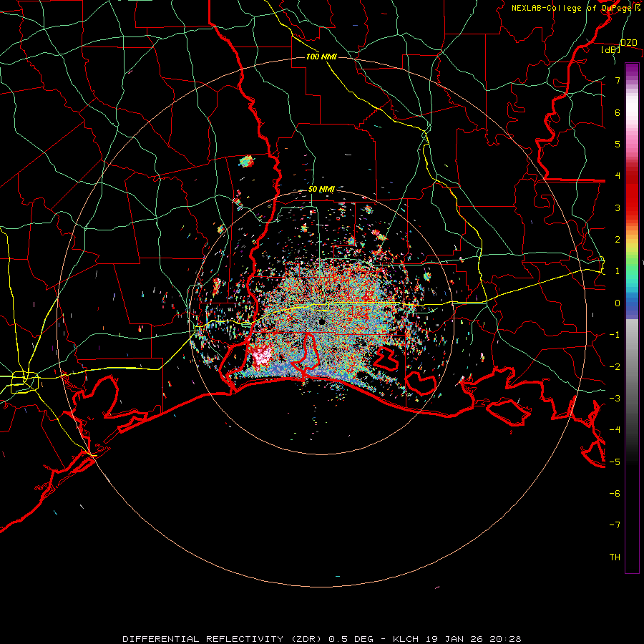Click the [dB] unit label

(611, 50)
